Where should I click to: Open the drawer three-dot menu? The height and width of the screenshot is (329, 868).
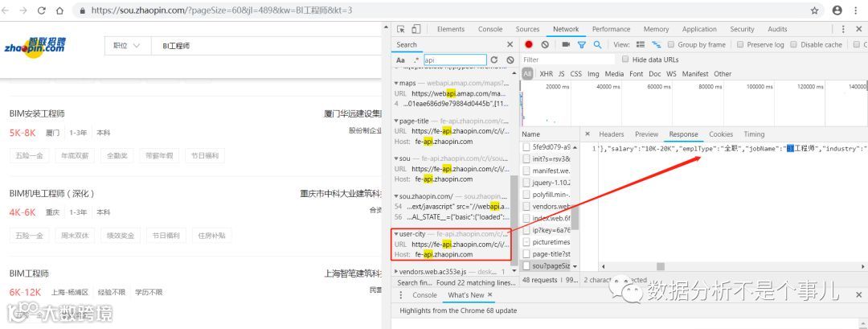click(403, 295)
